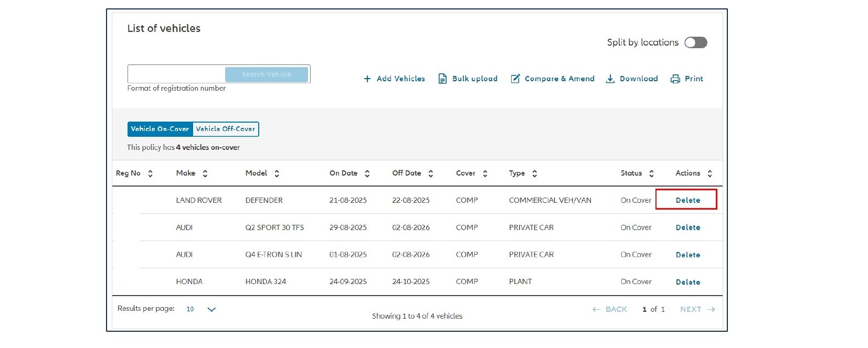
Task: Click the LAND ROVER make cell
Action: coord(199,200)
